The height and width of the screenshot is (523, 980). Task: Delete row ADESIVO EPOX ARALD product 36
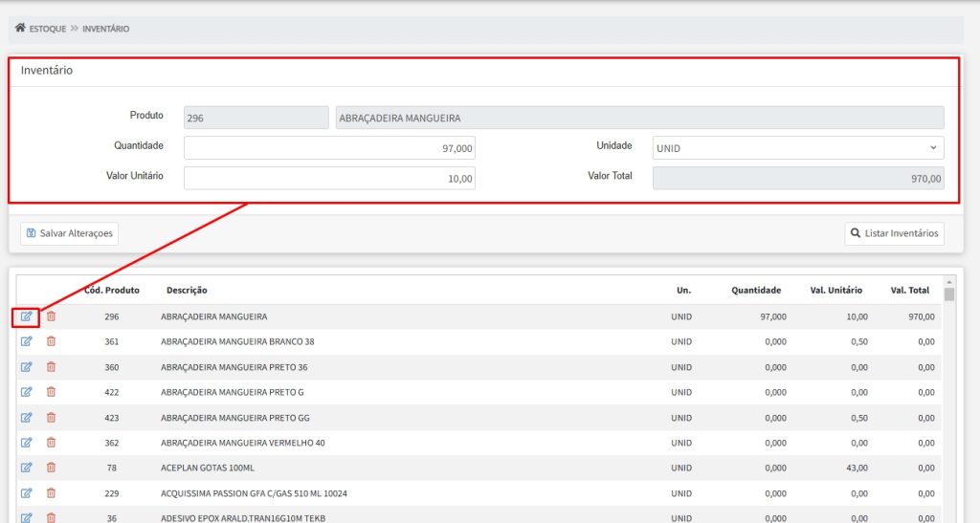52,517
